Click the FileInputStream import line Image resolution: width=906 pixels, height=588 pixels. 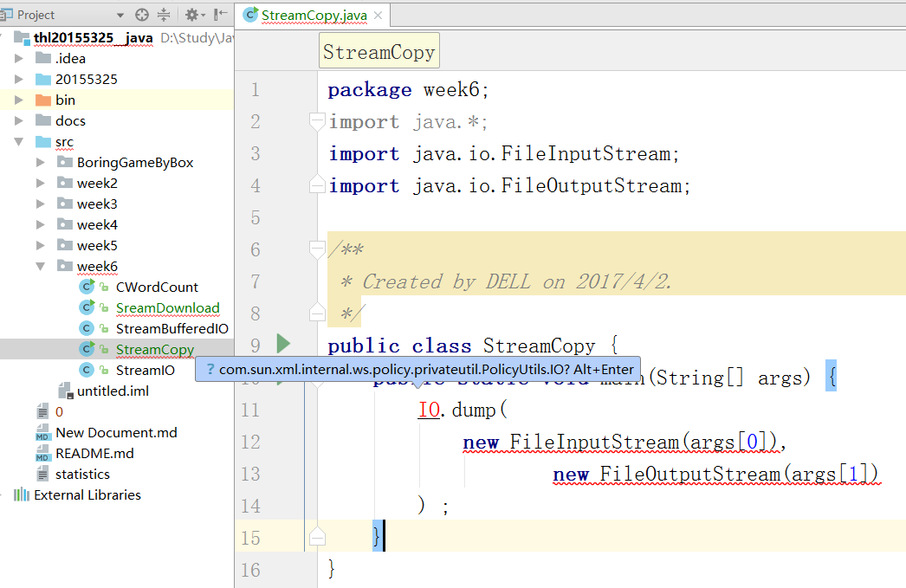[504, 154]
